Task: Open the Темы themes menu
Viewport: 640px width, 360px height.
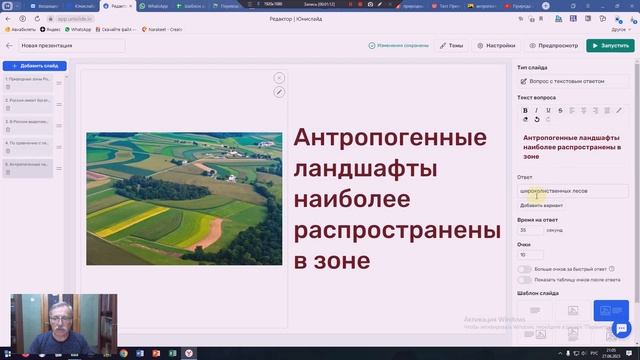Action: pyautogui.click(x=451, y=46)
